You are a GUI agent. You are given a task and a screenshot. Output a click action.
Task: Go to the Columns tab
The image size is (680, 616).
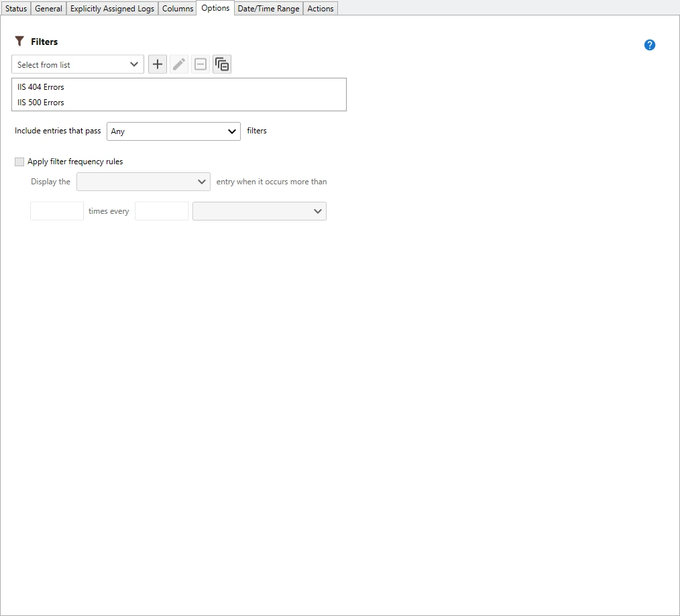(x=178, y=9)
